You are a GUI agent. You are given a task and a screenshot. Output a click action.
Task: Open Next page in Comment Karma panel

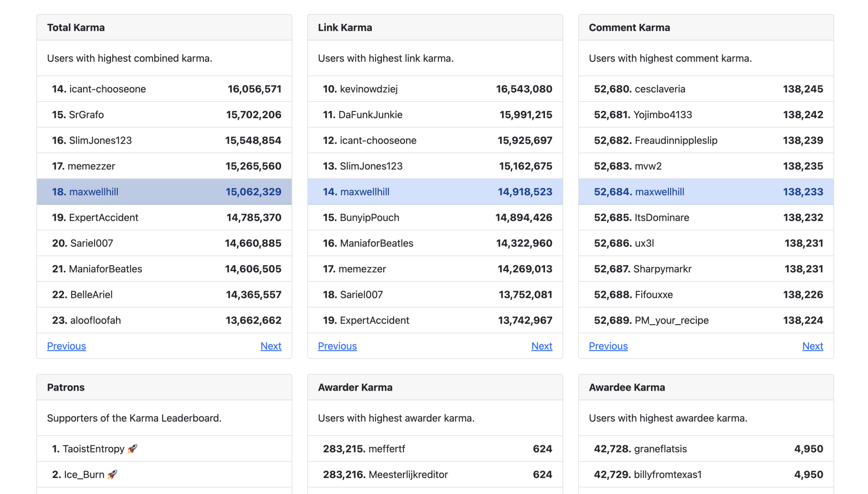point(812,346)
